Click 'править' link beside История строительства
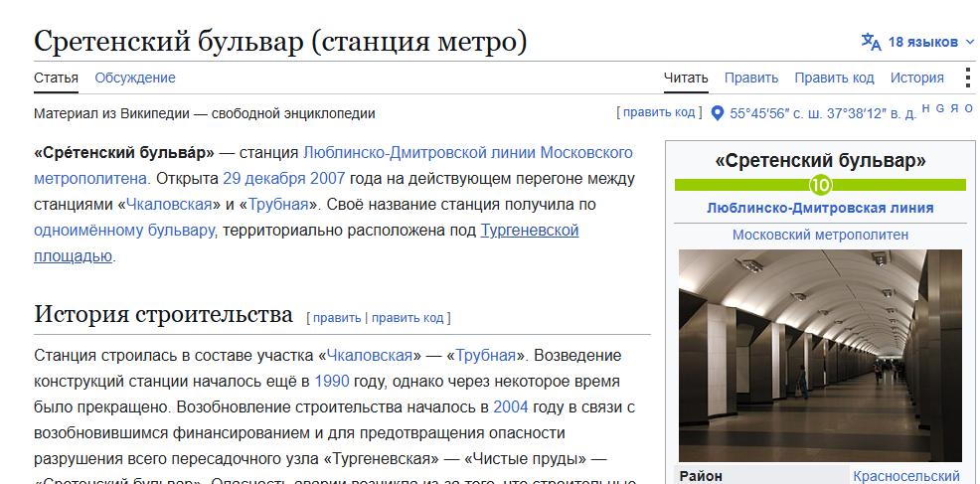The width and height of the screenshot is (980, 484). [x=337, y=318]
